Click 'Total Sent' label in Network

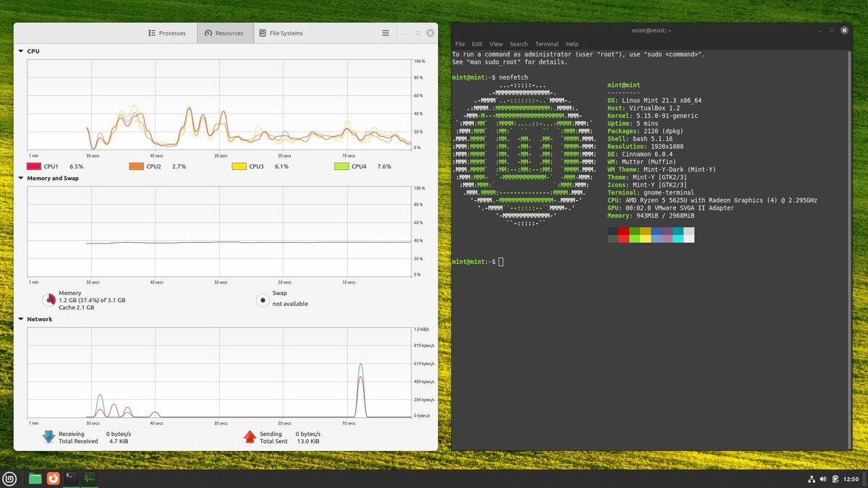[273, 441]
